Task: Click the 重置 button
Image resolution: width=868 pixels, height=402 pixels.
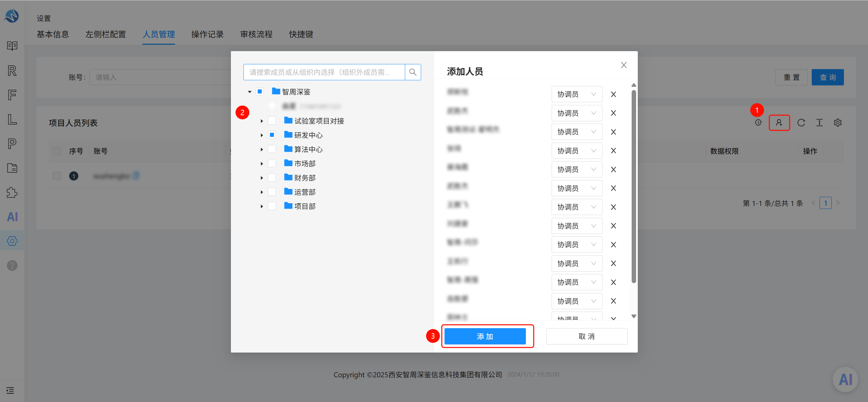Action: (791, 77)
